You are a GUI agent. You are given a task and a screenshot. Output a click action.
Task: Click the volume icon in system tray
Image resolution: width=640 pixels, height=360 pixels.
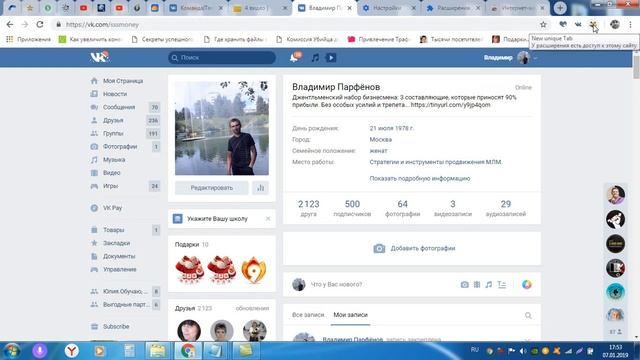tap(523, 351)
